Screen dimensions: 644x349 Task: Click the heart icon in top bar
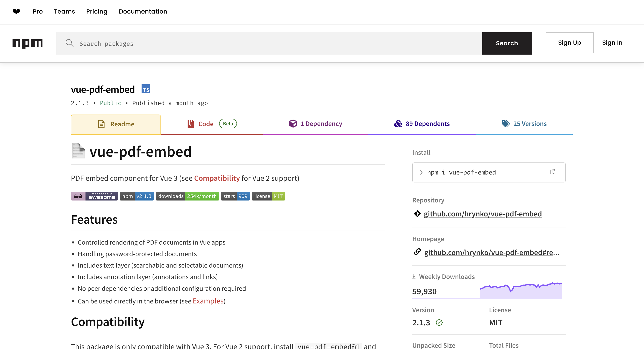click(x=16, y=12)
